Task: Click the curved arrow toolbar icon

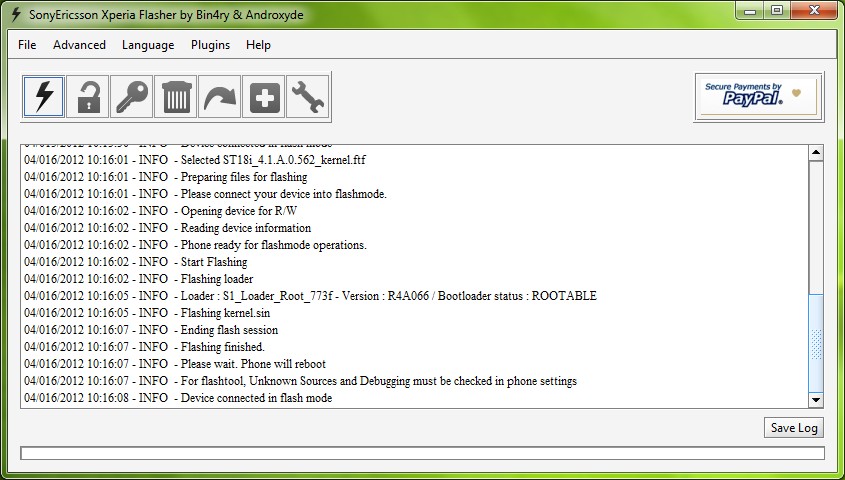Action: tap(220, 97)
